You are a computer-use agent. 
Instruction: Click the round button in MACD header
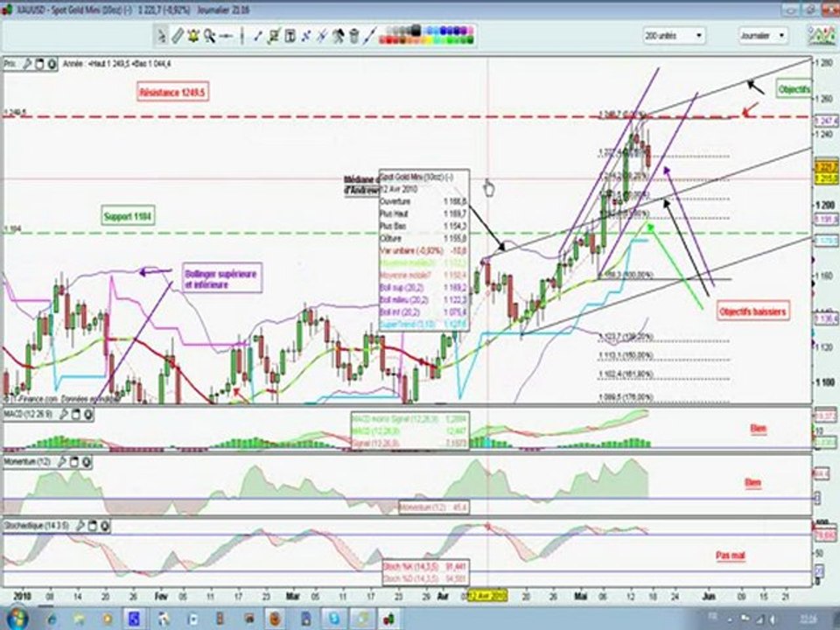pyautogui.click(x=87, y=414)
